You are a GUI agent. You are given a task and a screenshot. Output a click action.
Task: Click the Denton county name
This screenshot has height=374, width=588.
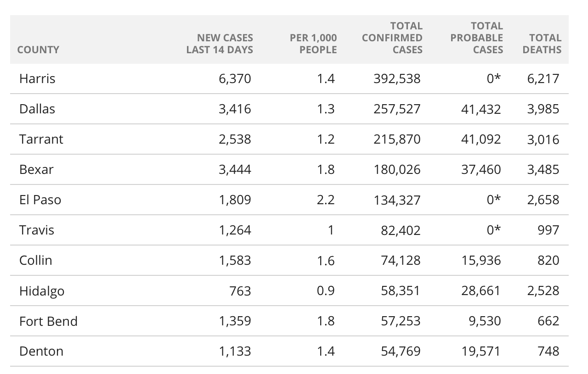(x=41, y=351)
